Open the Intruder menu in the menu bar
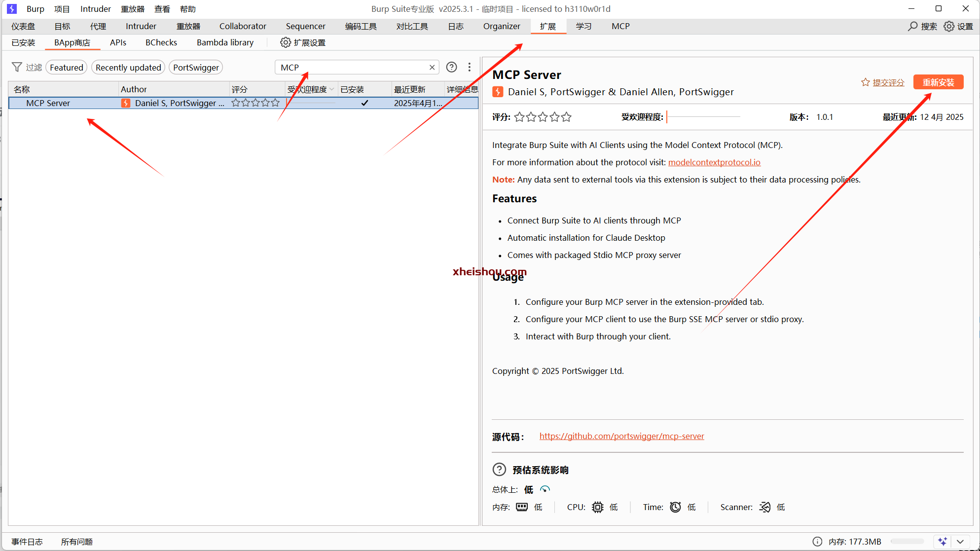The image size is (980, 551). (96, 9)
